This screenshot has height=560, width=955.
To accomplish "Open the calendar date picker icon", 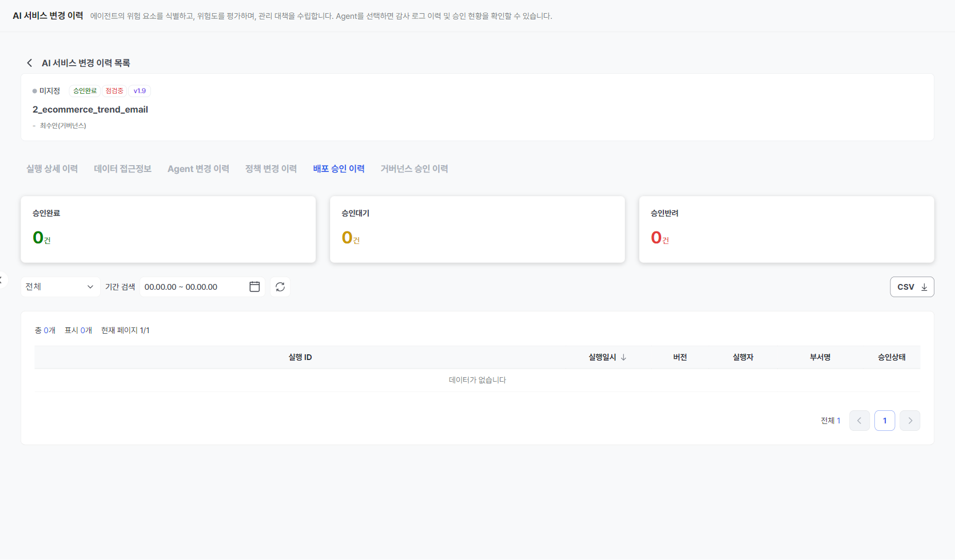I will click(254, 287).
